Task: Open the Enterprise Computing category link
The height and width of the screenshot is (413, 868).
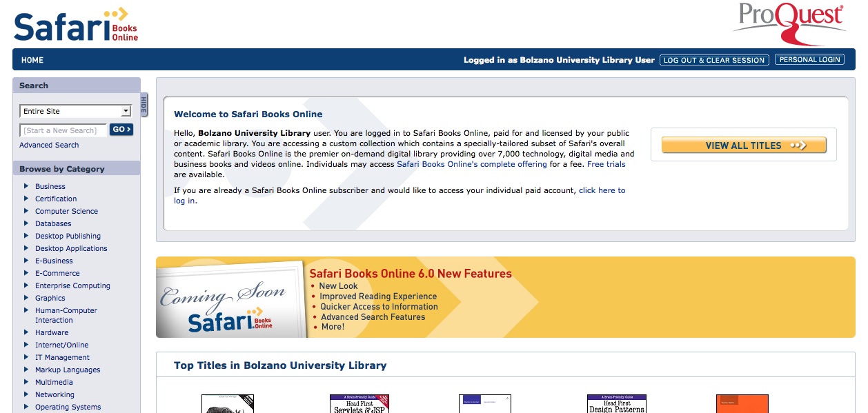Action: pyautogui.click(x=72, y=285)
